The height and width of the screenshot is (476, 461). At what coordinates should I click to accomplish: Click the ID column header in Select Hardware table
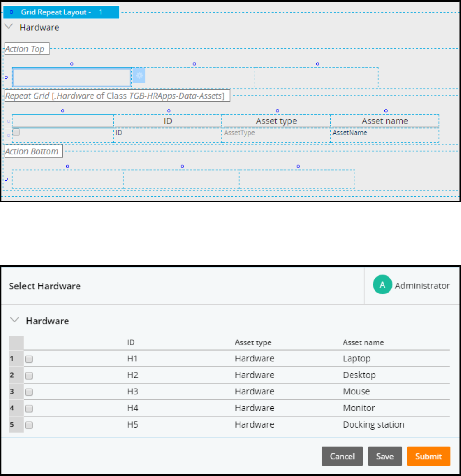coord(131,342)
